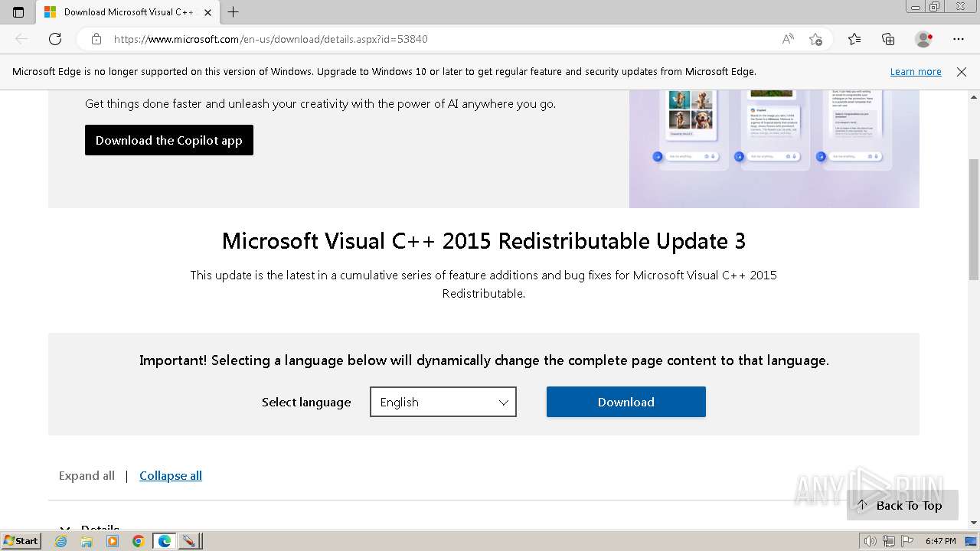Screen dimensions: 980x551
Task: Refresh the page with reload icon
Action: (55, 39)
